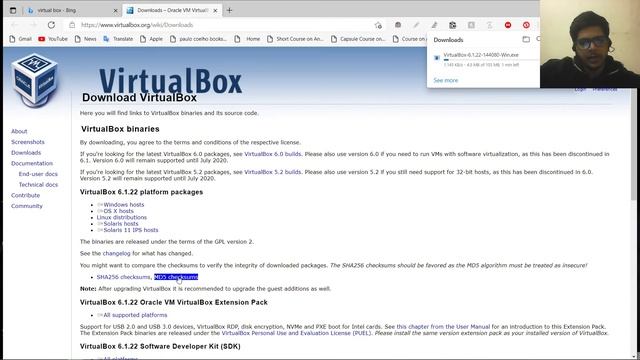Open 'SHA256 checksums' link
Screen dimensions: 640x360
tap(123, 277)
